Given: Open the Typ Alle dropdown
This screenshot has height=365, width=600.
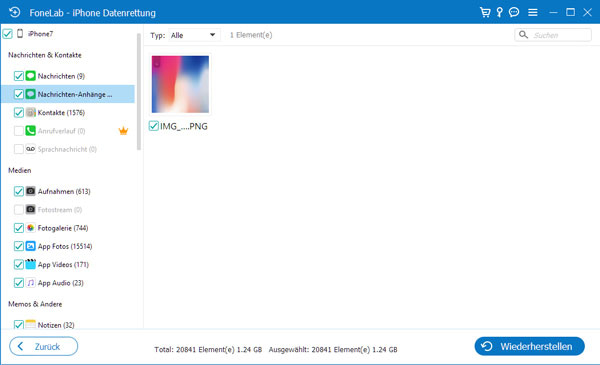Looking at the screenshot, I should [x=194, y=35].
